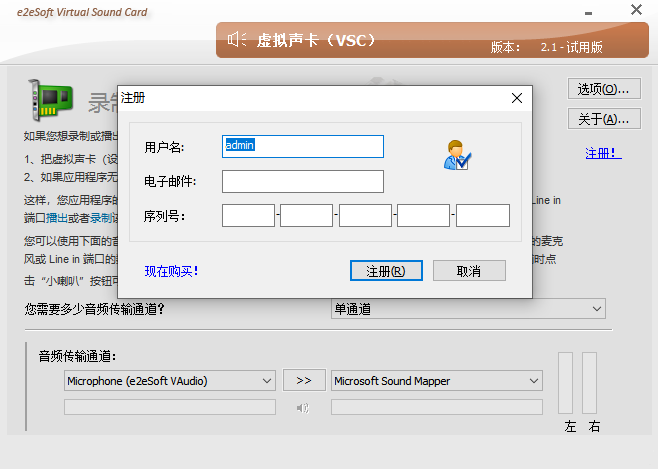
Task: Click the e2eSoft Virtual Sound Card title text
Action: coord(82,12)
